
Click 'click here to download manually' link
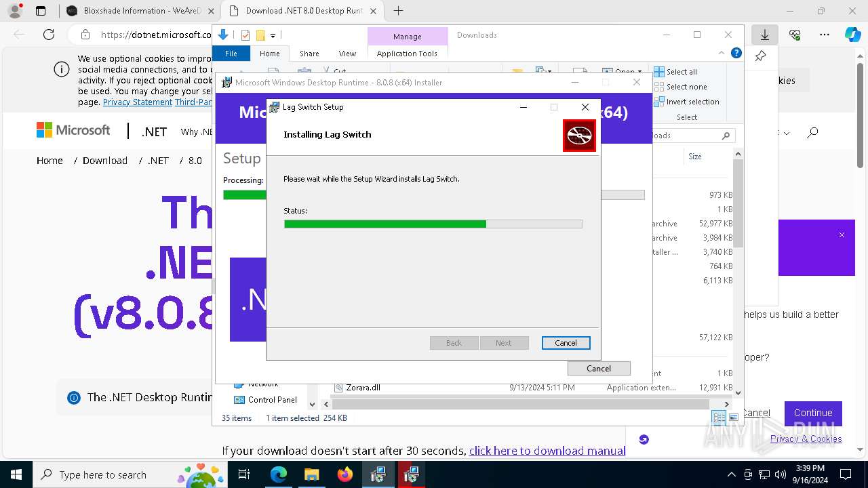click(x=547, y=451)
